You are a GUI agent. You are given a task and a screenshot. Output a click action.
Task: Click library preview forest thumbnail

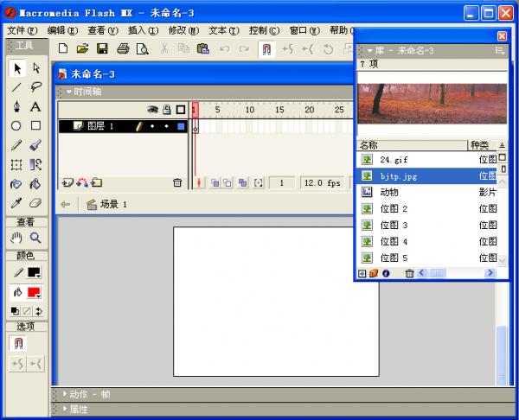432,104
